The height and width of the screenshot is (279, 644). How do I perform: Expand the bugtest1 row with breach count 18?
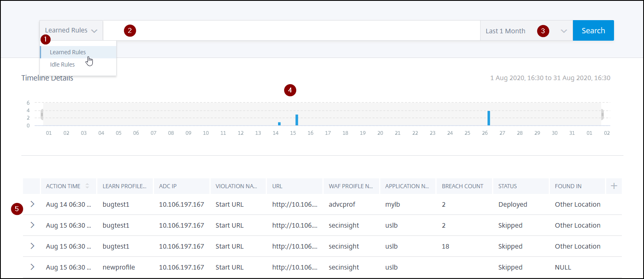[x=32, y=246]
